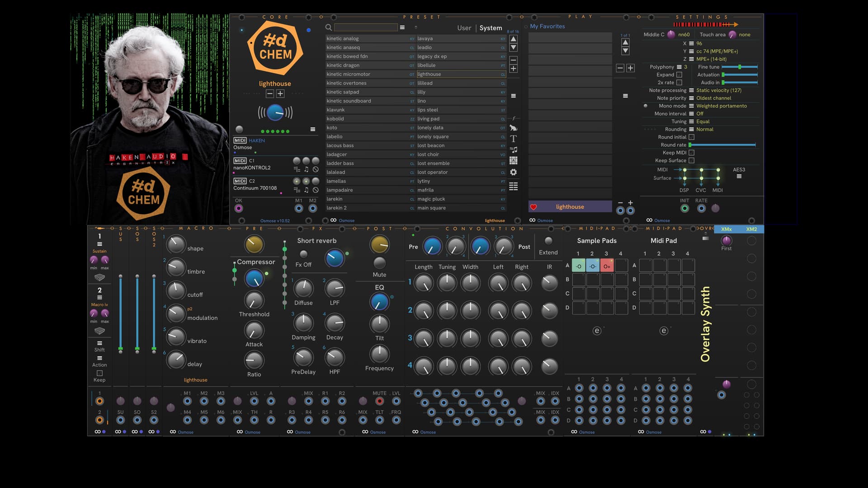868x488 pixels.
Task: Click the preset search magnifier icon
Action: click(x=329, y=28)
